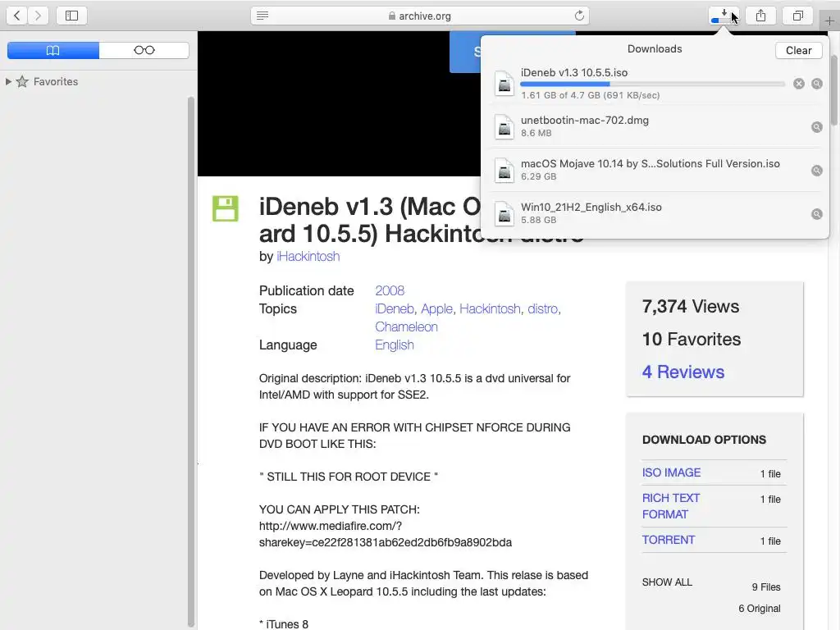The image size is (840, 630).
Task: Click the iDeneb download progress bar
Action: point(652,84)
